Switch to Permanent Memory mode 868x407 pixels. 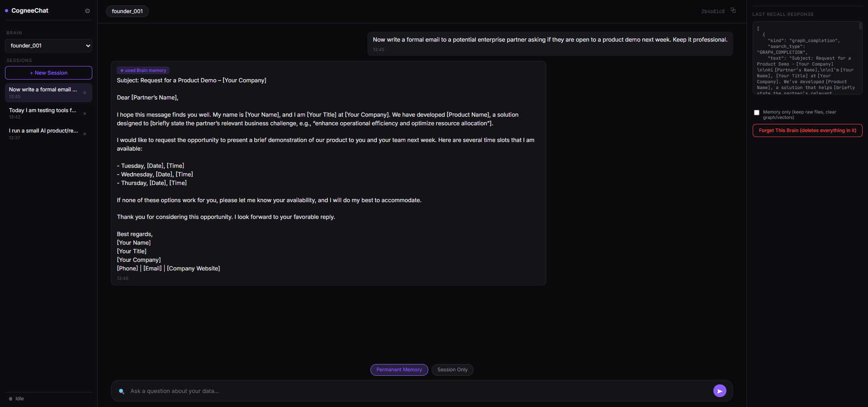(x=399, y=370)
